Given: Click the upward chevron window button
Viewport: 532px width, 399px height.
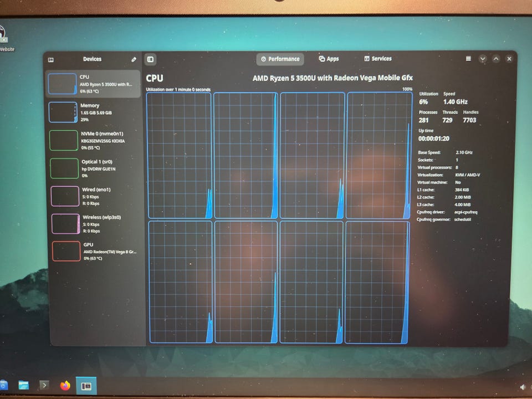Looking at the screenshot, I should click(x=495, y=59).
